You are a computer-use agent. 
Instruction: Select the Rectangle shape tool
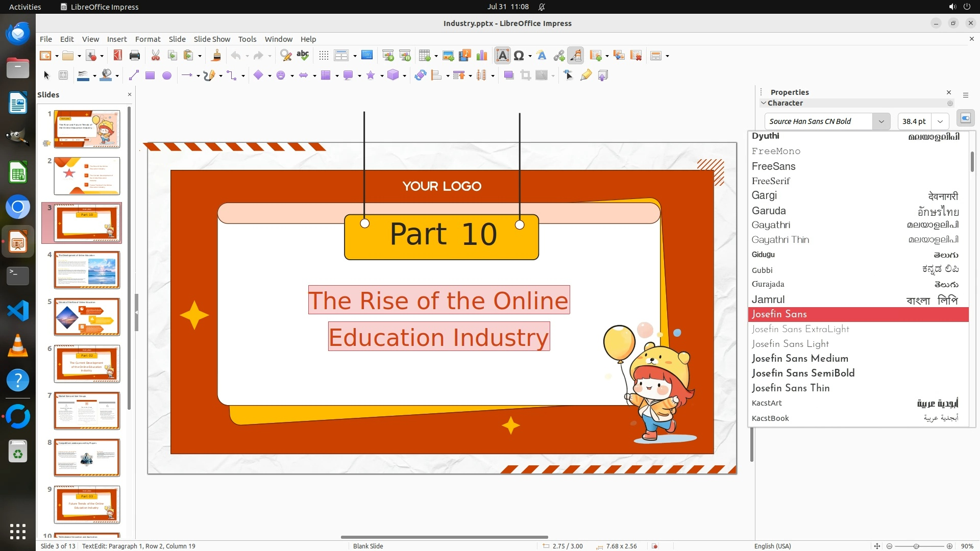150,76
